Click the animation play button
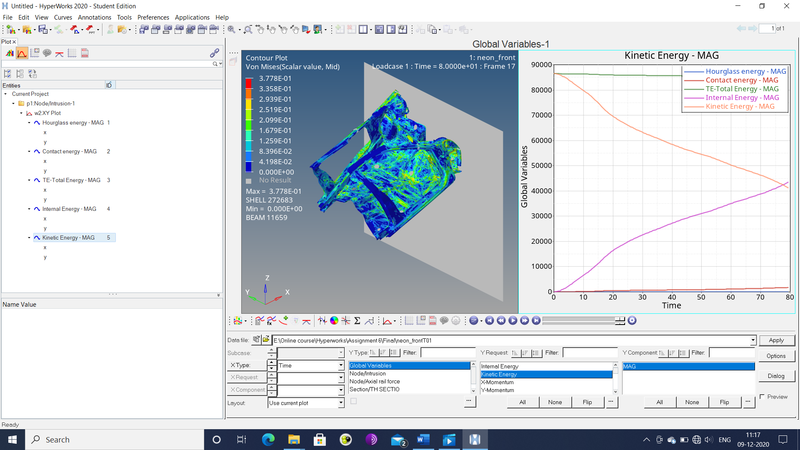 pos(513,321)
